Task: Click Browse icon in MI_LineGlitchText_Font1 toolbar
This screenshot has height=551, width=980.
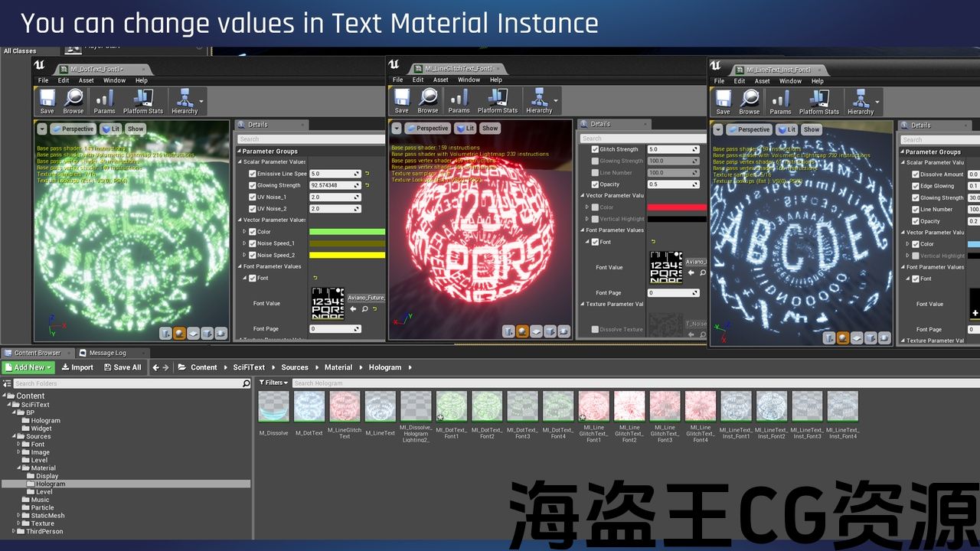Action: click(428, 100)
